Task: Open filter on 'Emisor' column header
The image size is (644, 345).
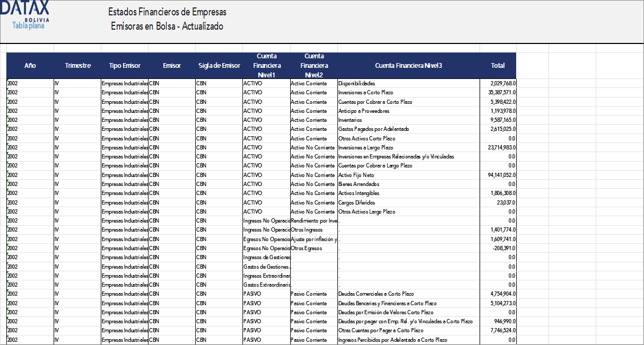Action: click(171, 66)
